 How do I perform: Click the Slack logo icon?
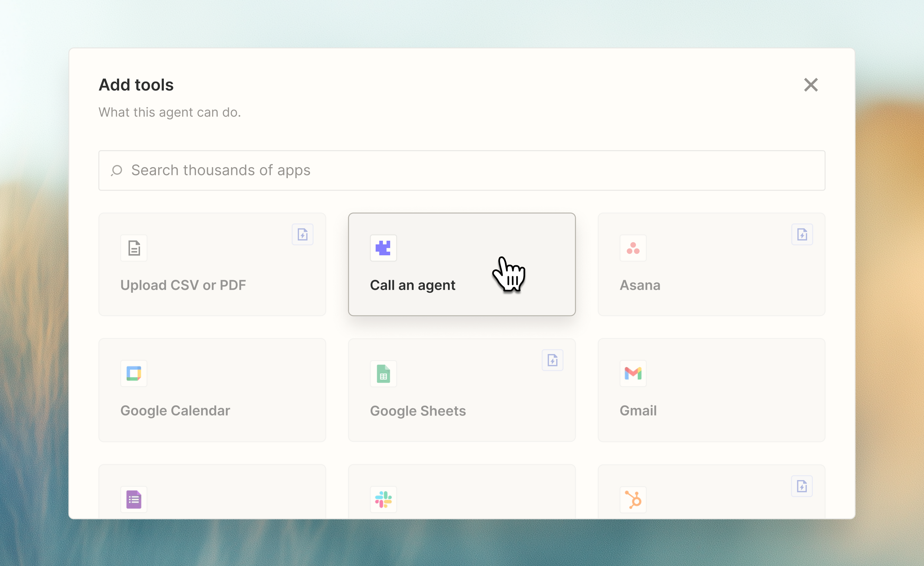383,499
